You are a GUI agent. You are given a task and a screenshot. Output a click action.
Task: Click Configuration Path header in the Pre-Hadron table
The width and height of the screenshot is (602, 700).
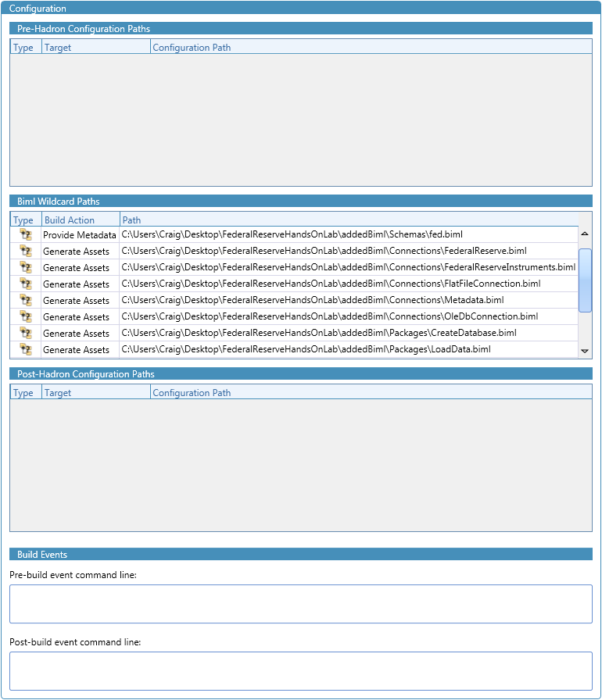(371, 47)
